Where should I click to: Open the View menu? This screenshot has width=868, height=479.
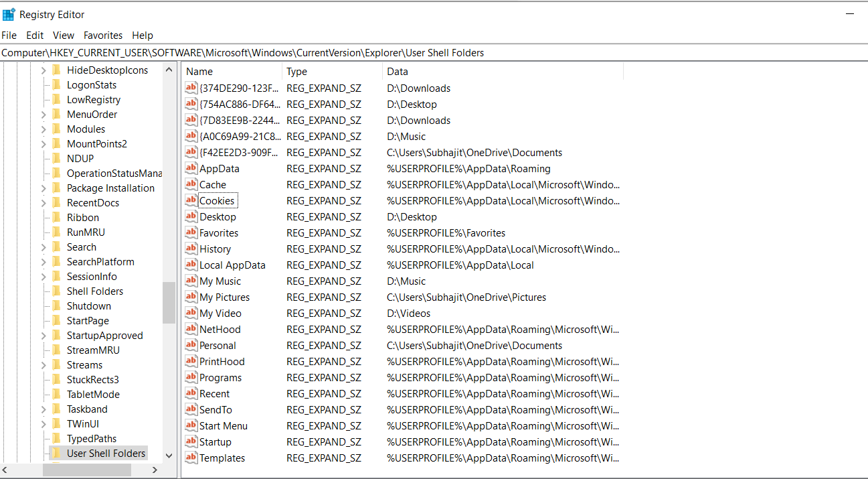point(64,36)
